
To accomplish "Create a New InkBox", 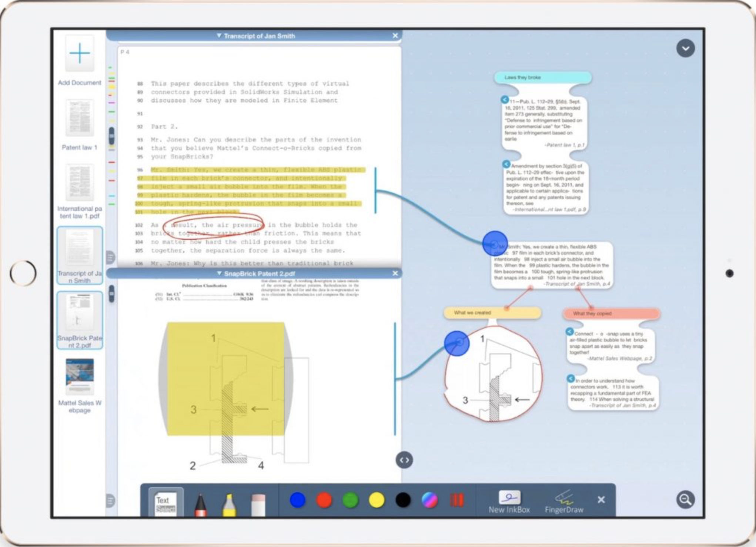I will (509, 502).
